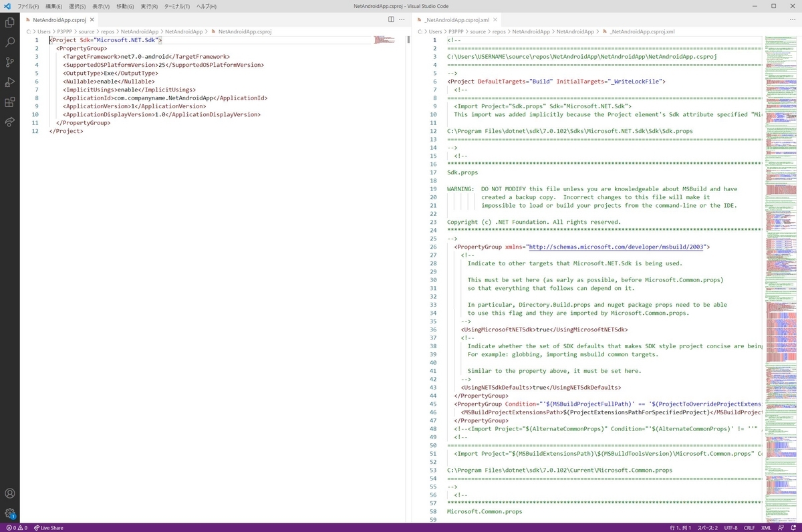Screen dimensions: 802x532
Task: Click the minimap of the right editor
Action: point(781,279)
